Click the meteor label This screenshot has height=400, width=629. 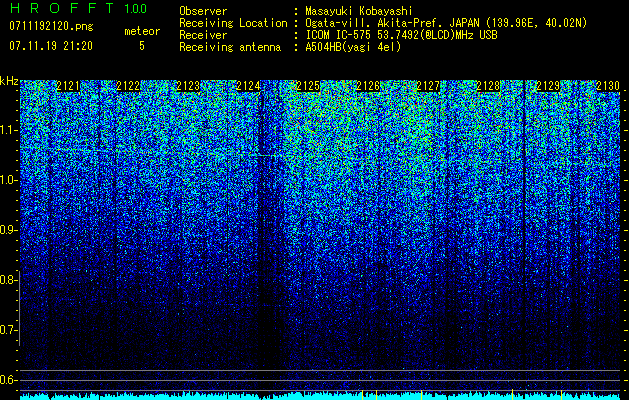pyautogui.click(x=142, y=31)
